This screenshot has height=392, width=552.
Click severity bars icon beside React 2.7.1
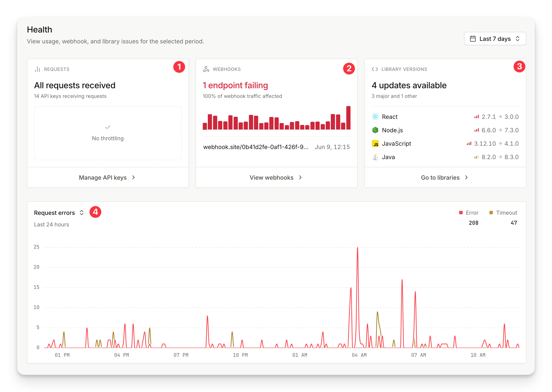(476, 117)
